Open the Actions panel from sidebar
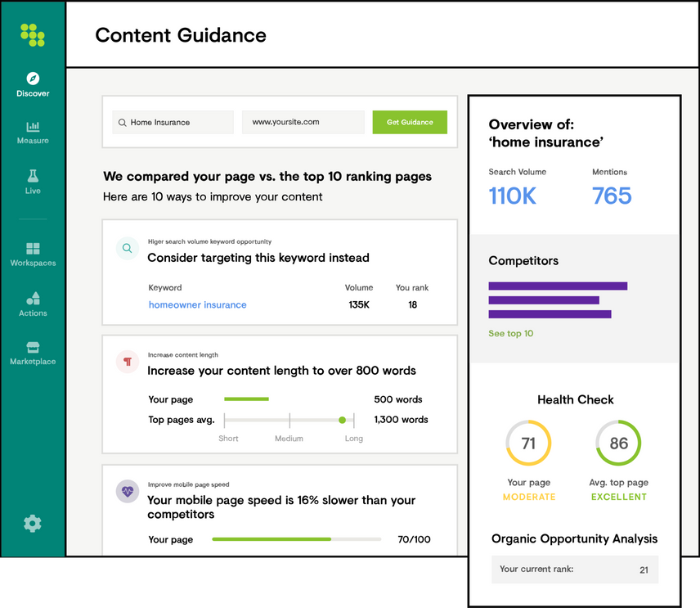 point(32,298)
